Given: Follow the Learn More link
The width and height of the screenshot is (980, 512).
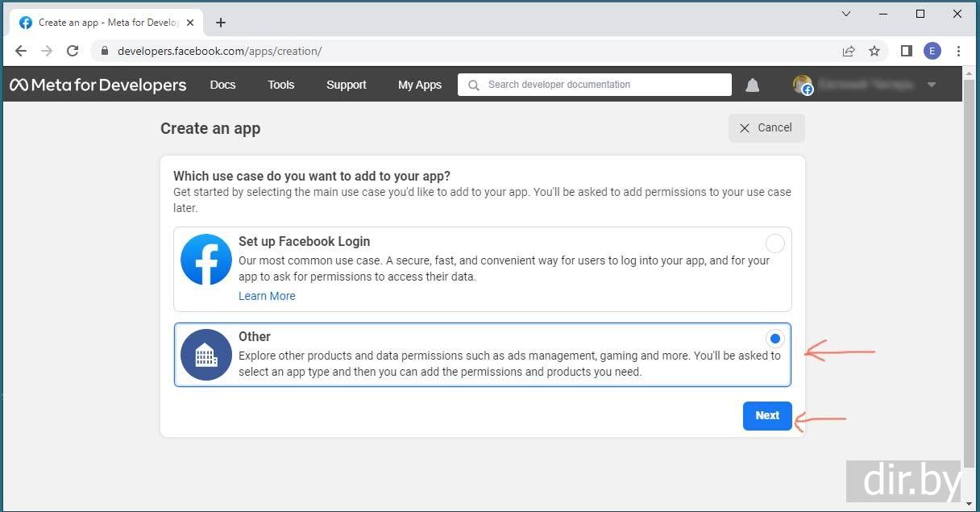Looking at the screenshot, I should coord(267,296).
